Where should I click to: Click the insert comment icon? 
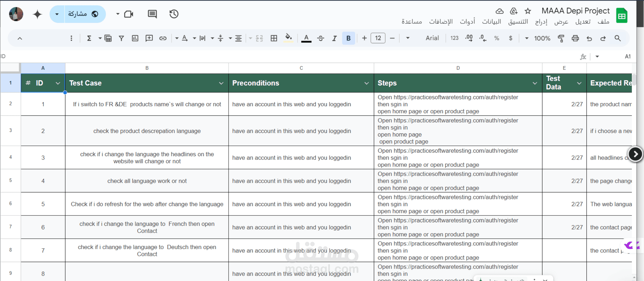point(149,38)
